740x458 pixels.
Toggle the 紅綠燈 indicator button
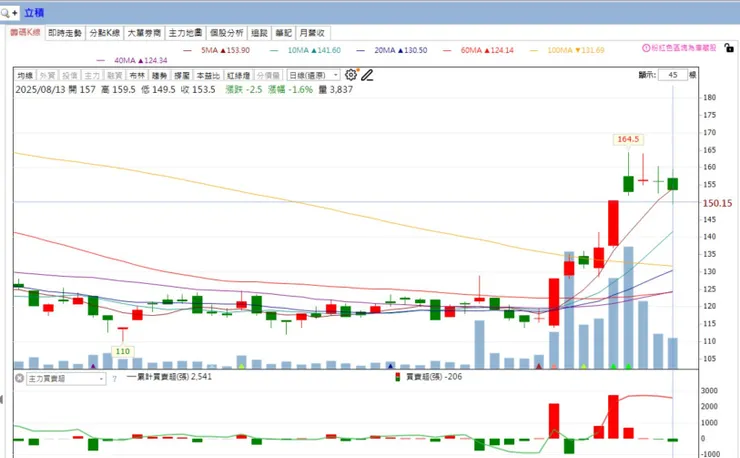tap(239, 76)
